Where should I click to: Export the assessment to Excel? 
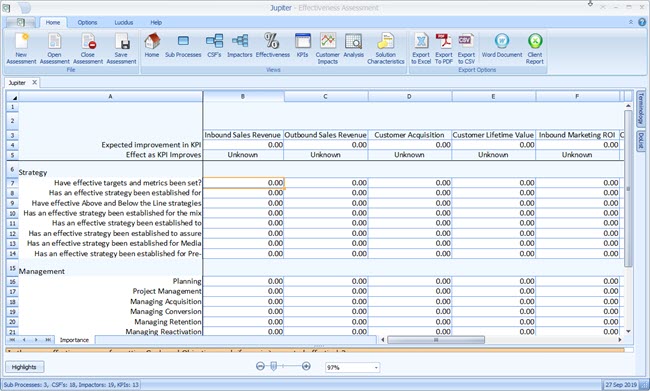point(421,49)
